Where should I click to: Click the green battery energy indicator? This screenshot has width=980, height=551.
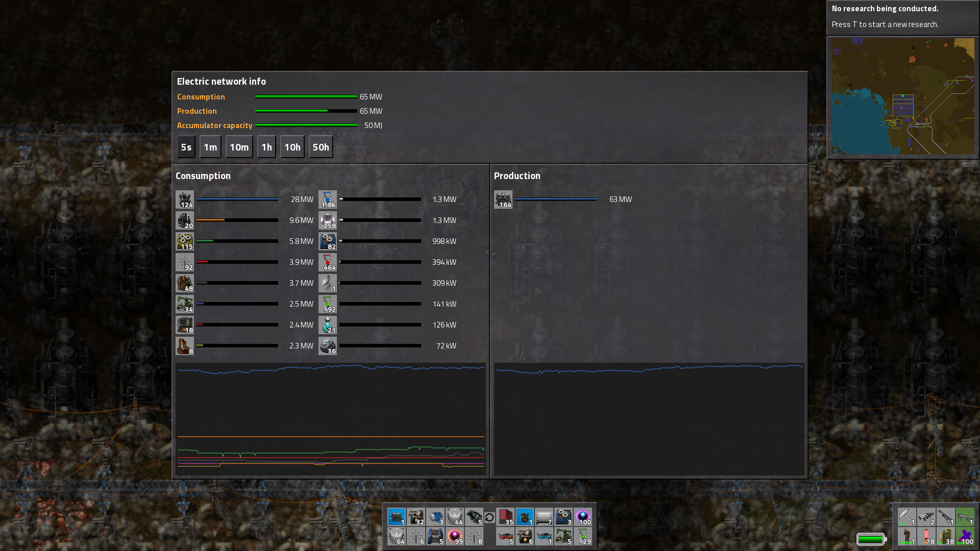click(x=871, y=539)
